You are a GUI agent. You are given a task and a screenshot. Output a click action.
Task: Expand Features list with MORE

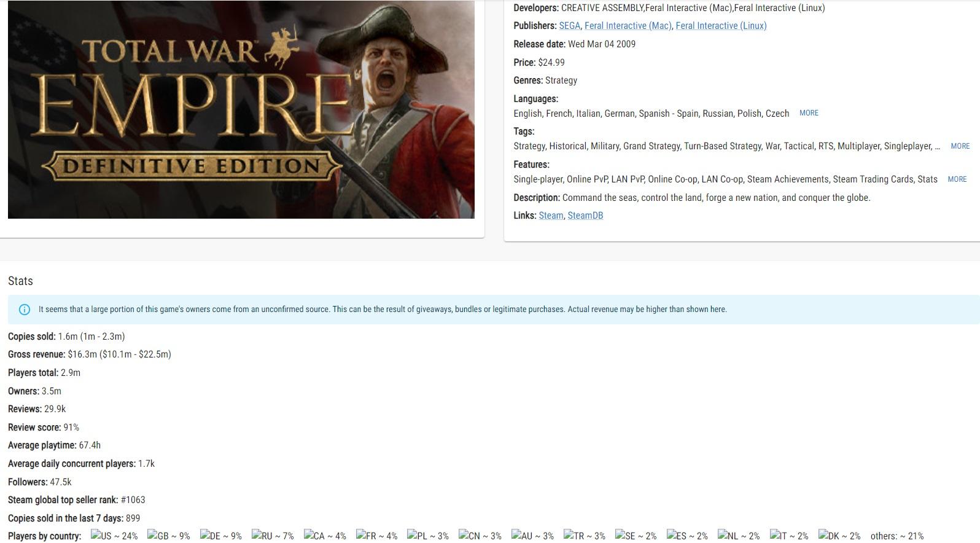pyautogui.click(x=957, y=179)
